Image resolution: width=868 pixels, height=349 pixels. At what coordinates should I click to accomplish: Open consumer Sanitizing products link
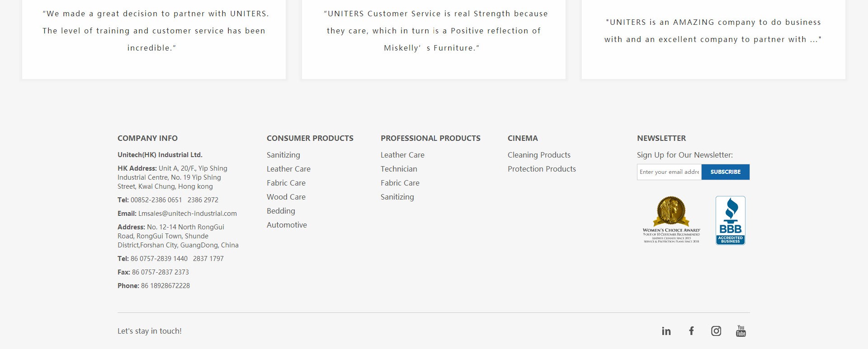tap(283, 155)
